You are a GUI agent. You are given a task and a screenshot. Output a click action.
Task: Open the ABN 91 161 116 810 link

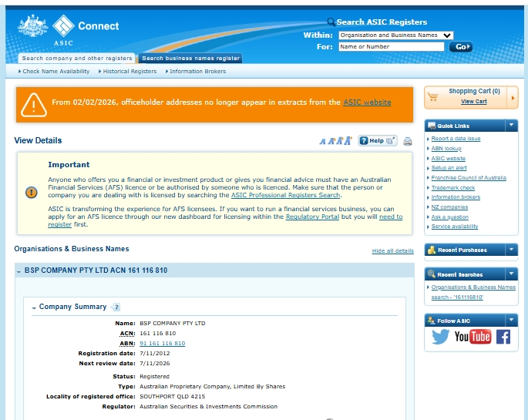tap(163, 343)
